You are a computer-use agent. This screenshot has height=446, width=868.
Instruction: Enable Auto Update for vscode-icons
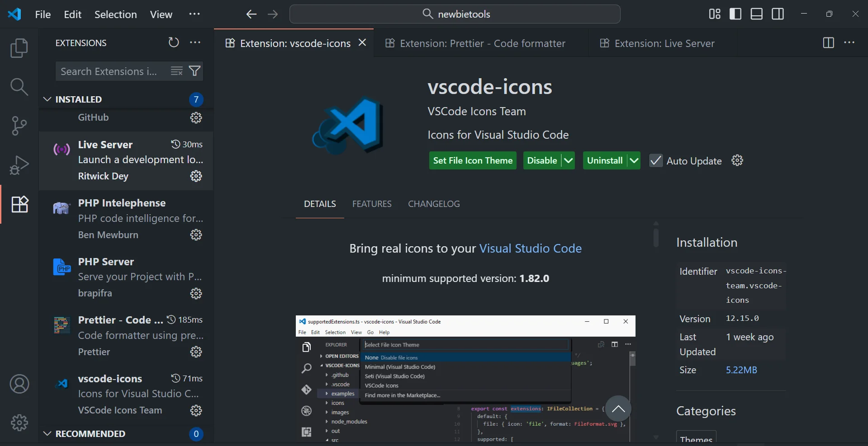coord(656,160)
